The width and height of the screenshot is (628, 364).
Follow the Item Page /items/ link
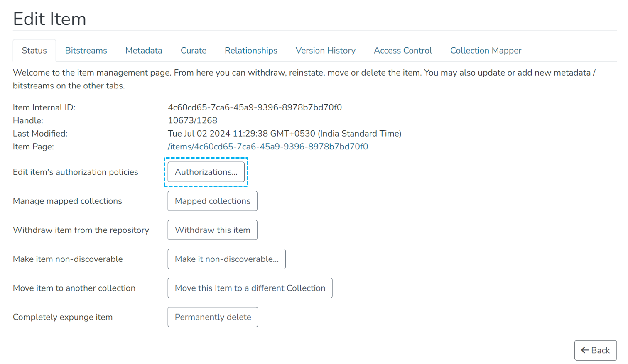(x=267, y=147)
